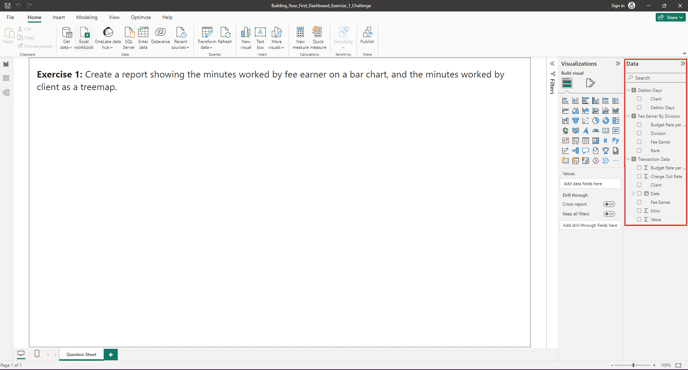Open the Help ribbon tab

167,17
